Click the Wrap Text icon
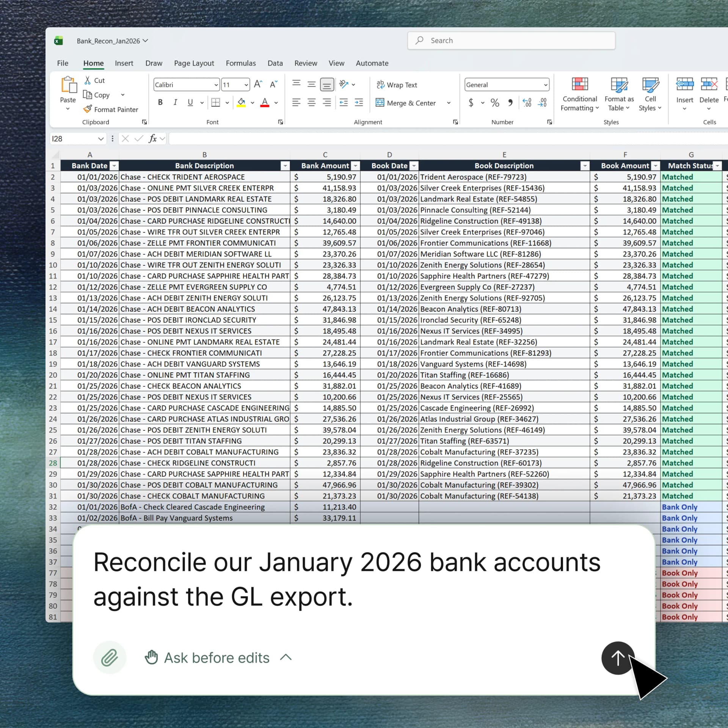The image size is (728, 728). (380, 84)
